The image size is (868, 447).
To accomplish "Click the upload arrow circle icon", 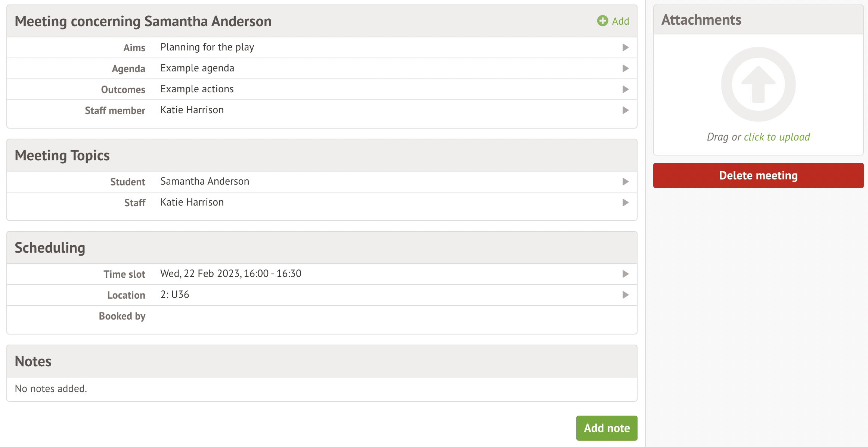I will [x=758, y=84].
